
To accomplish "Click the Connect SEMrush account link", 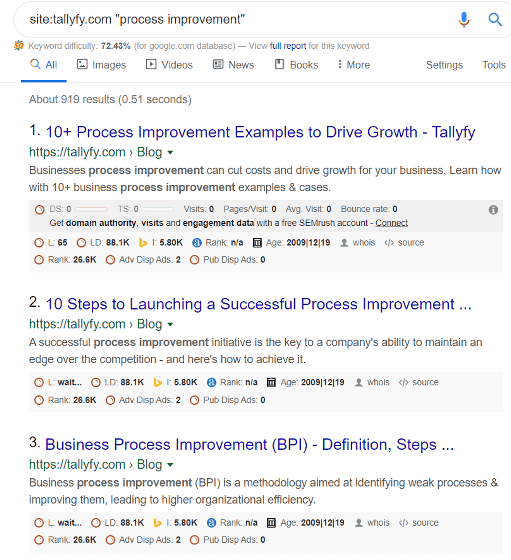I will coord(391,223).
